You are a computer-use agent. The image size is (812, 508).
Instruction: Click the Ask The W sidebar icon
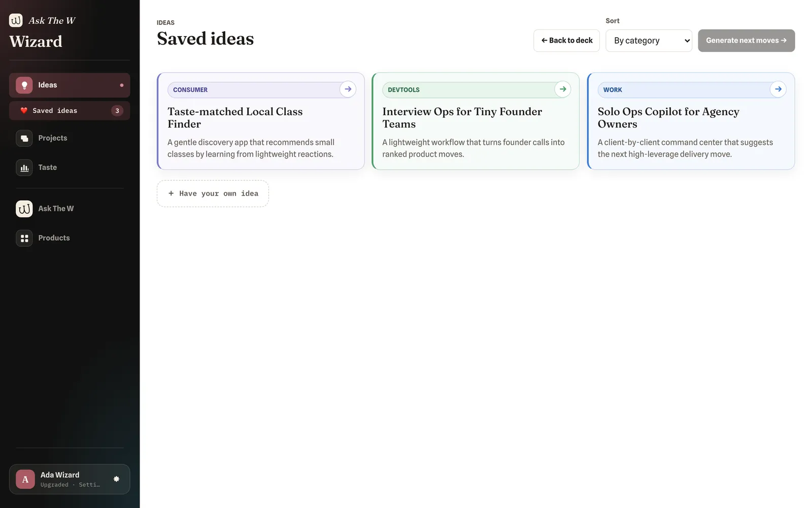24,209
